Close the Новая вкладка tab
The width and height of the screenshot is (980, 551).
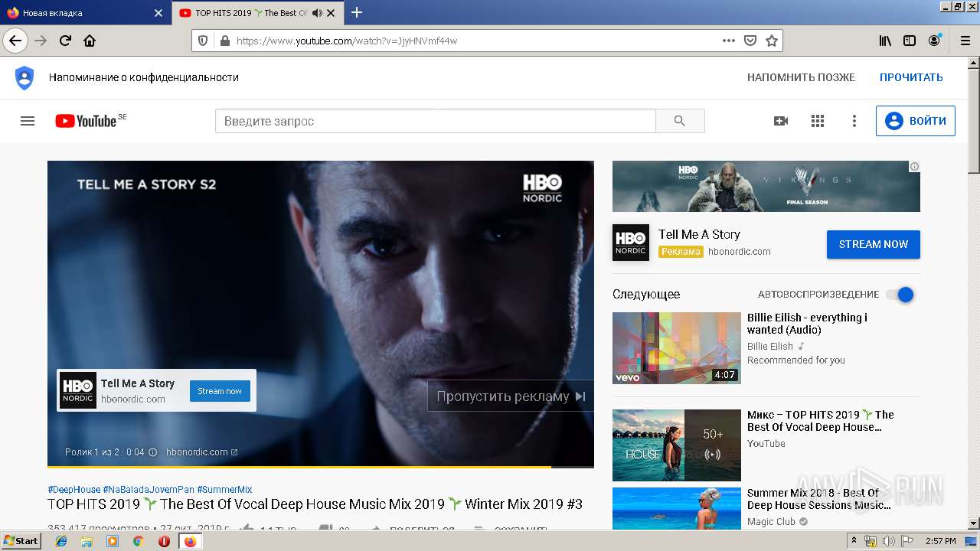click(158, 13)
